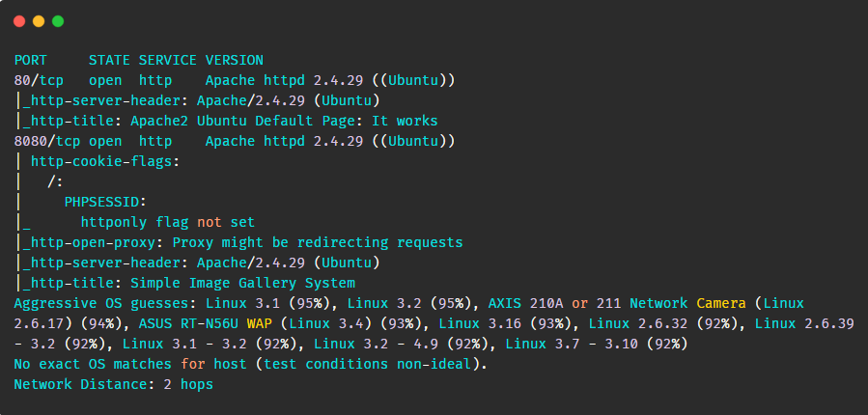The width and height of the screenshot is (868, 415).
Task: Click the Simple Image Gallery System title
Action: [242, 284]
